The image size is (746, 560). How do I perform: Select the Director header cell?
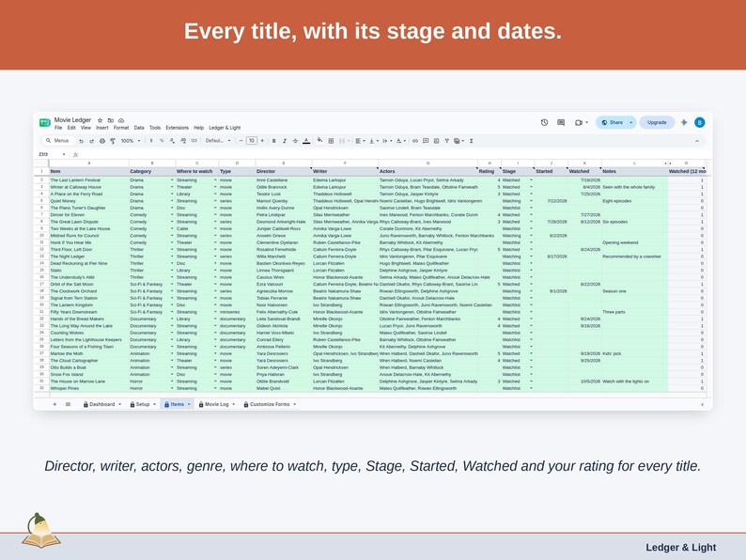(x=284, y=171)
